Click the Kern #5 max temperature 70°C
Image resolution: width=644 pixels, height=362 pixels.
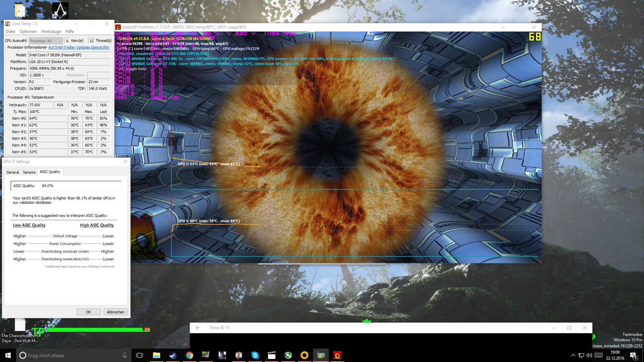[89, 152]
